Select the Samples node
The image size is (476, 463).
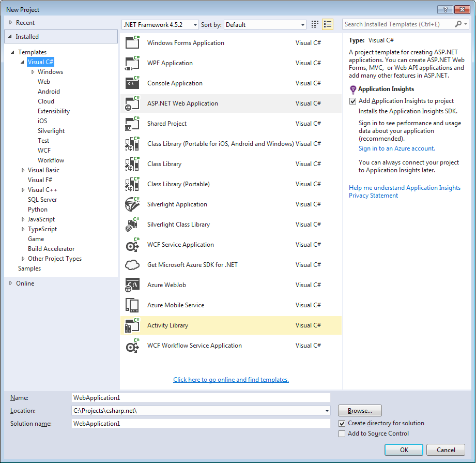tap(29, 268)
